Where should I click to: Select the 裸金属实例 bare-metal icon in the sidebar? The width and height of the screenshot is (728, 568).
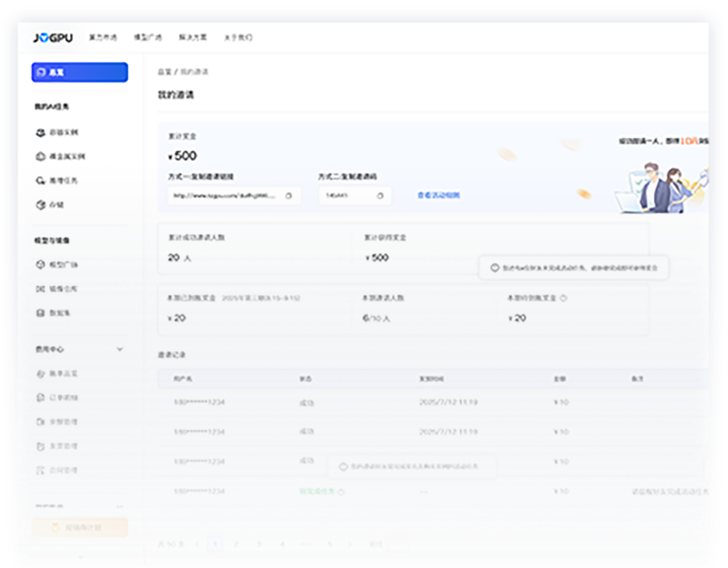pyautogui.click(x=41, y=156)
